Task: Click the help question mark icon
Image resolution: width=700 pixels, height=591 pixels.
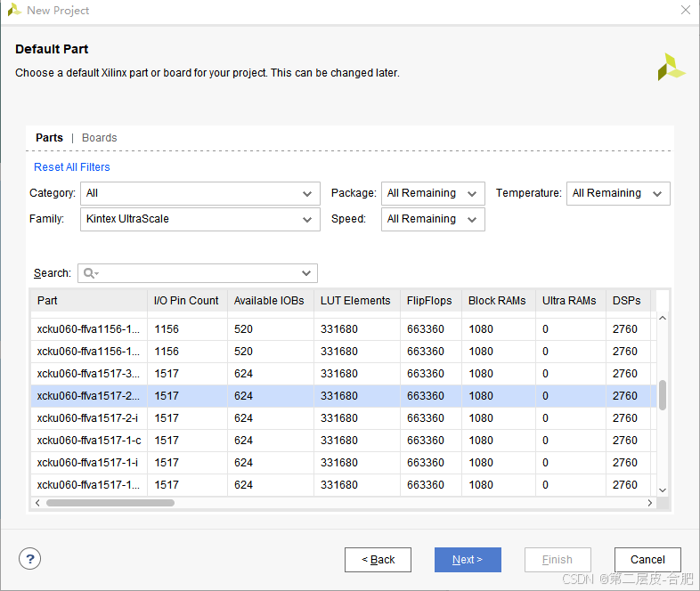Action: (30, 559)
